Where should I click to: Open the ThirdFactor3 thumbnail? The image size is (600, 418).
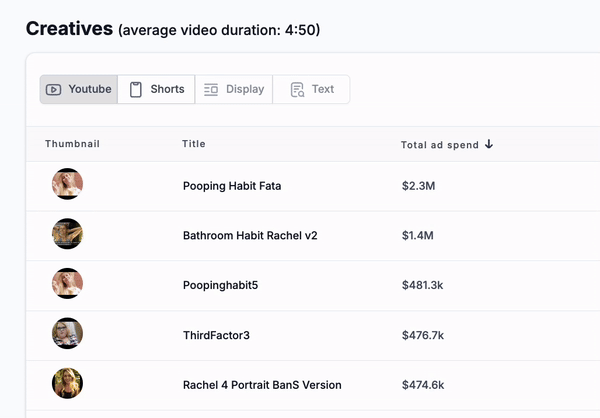point(67,333)
